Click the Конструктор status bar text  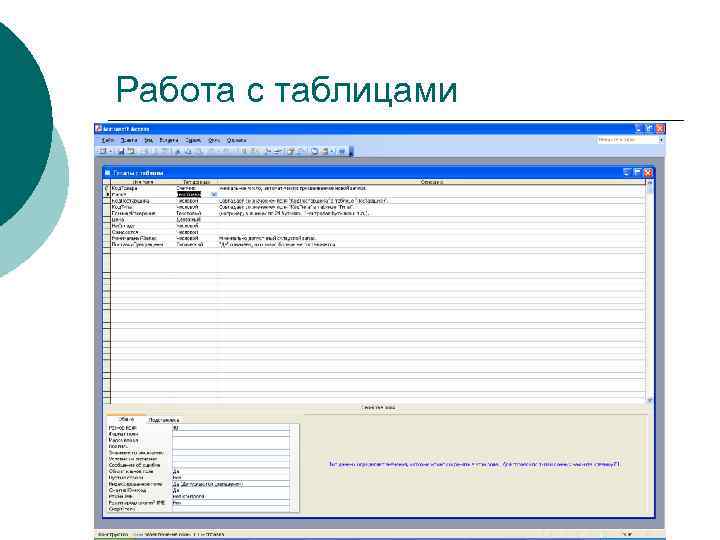[112, 534]
